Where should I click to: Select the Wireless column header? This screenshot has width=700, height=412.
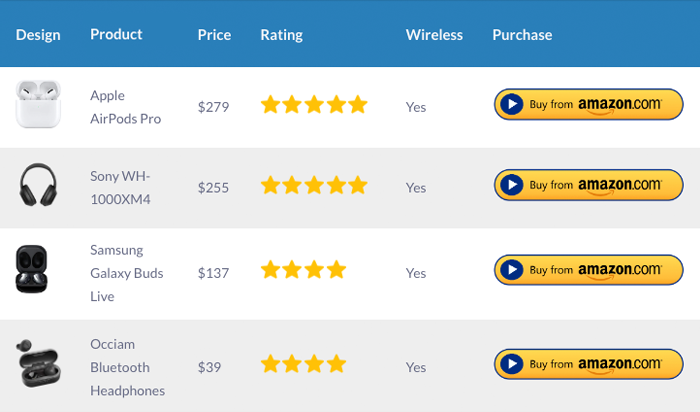(x=434, y=35)
